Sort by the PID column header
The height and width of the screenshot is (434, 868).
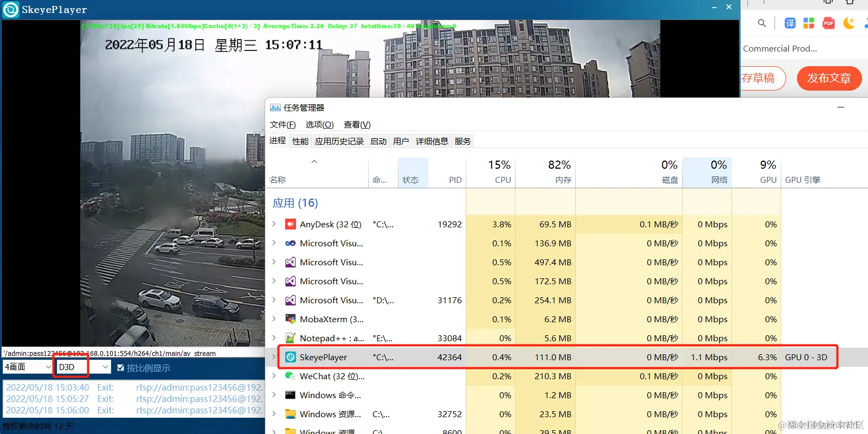click(447, 173)
